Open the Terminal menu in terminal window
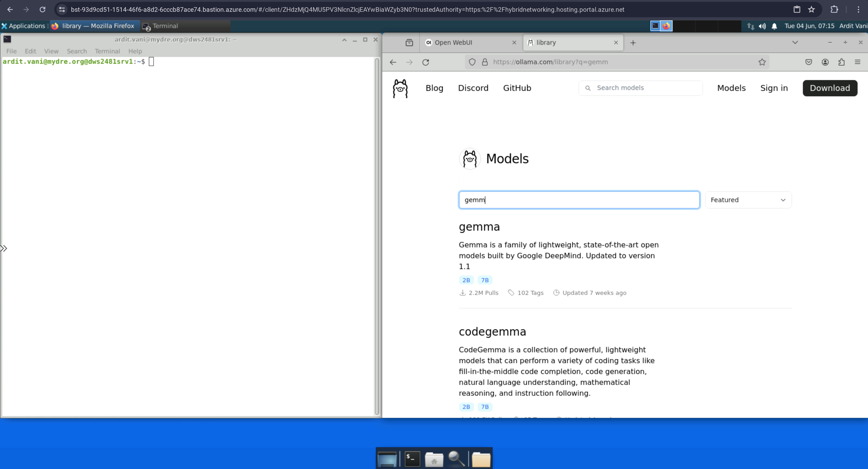This screenshot has width=868, height=469. [x=107, y=51]
